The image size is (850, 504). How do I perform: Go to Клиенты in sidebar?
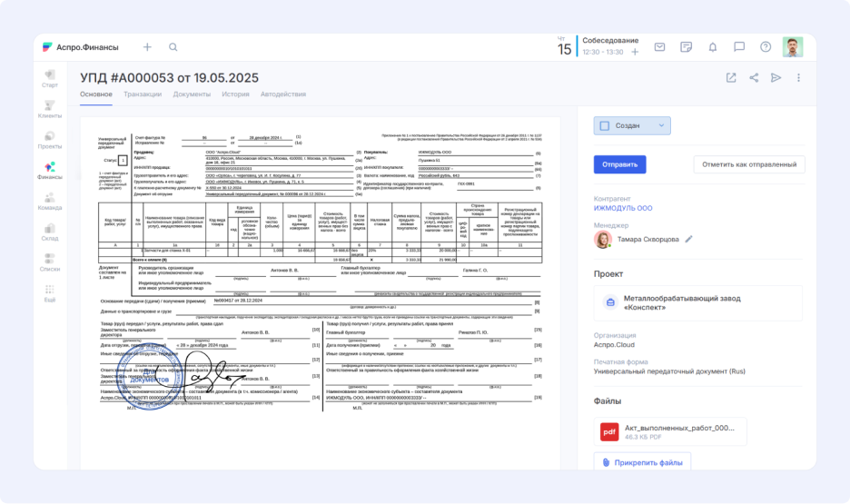pyautogui.click(x=50, y=110)
